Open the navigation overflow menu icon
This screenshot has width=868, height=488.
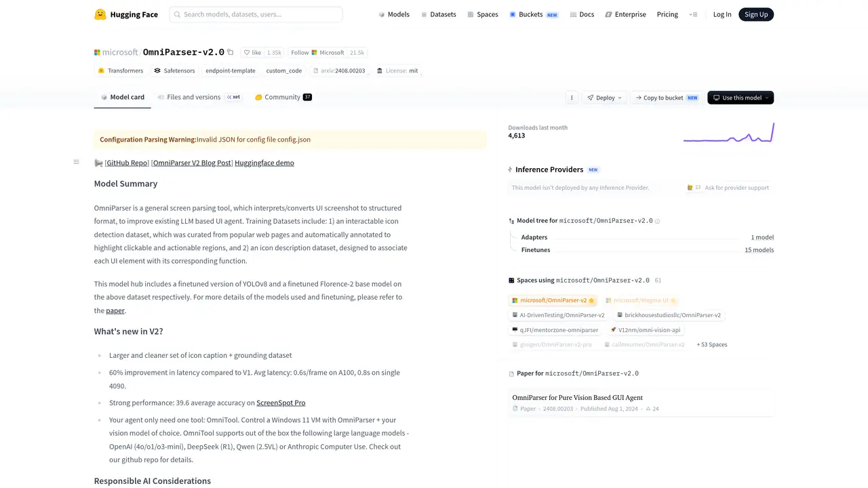pyautogui.click(x=693, y=14)
